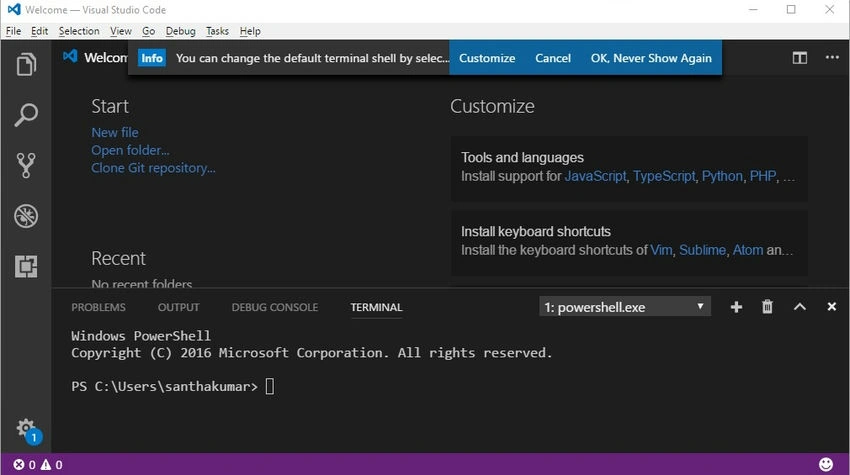Kill the terminal with trash icon

767,307
